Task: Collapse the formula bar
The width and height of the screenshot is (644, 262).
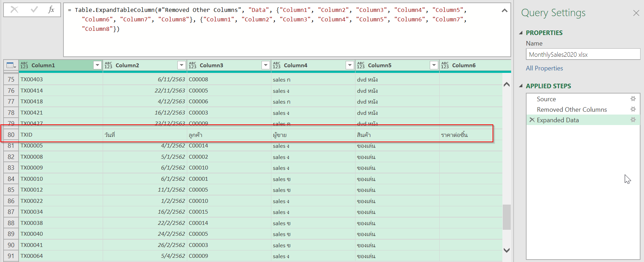Action: pyautogui.click(x=504, y=11)
